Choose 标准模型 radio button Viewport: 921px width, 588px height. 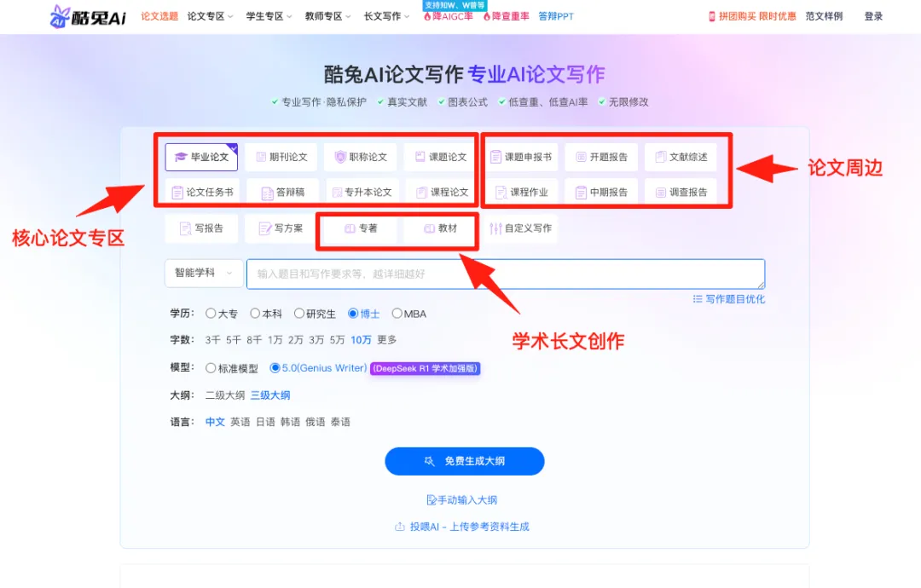[211, 368]
